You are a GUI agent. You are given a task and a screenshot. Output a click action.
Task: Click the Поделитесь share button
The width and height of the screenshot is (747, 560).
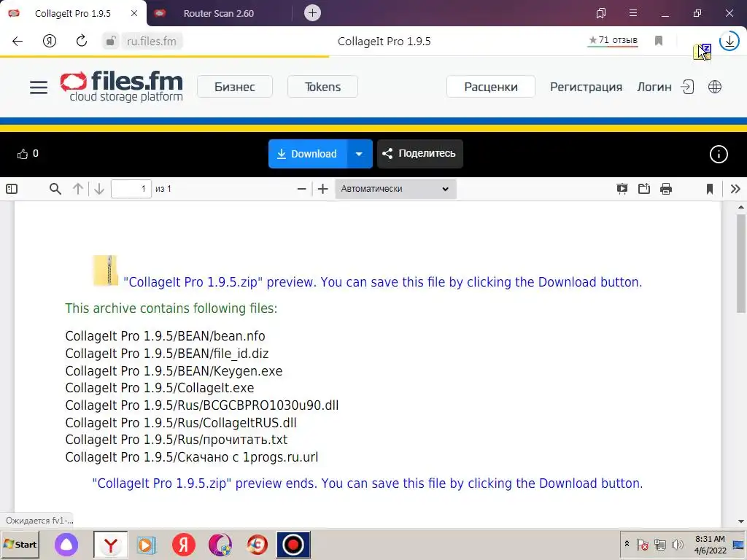[419, 154]
